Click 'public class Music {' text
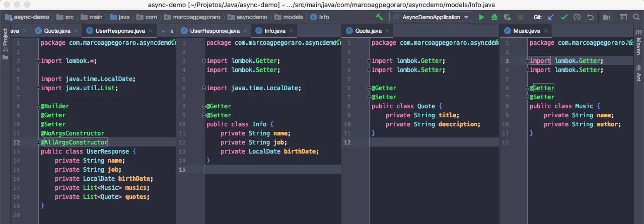 565,106
